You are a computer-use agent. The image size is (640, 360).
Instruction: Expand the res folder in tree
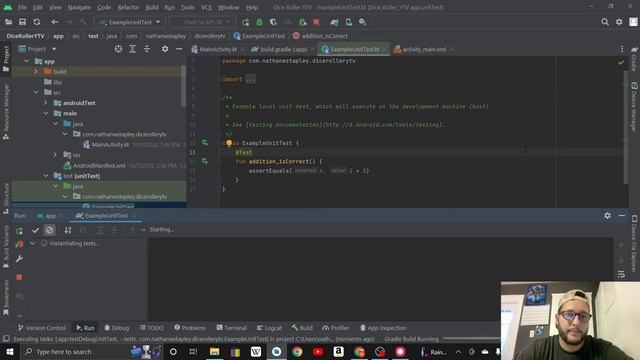click(55, 155)
